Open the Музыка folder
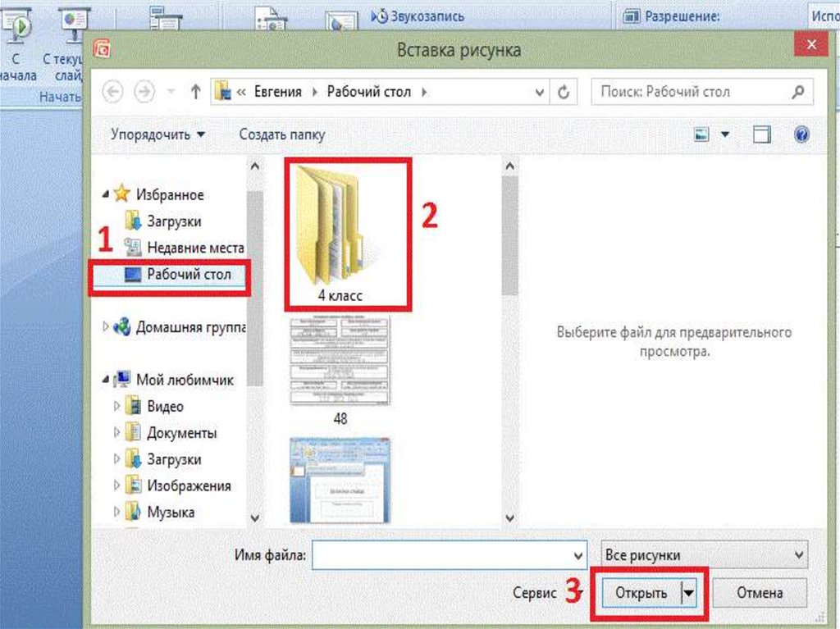 tap(171, 512)
